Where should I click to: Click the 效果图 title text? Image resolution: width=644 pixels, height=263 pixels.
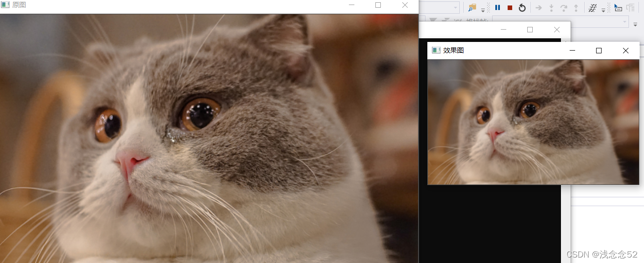454,50
